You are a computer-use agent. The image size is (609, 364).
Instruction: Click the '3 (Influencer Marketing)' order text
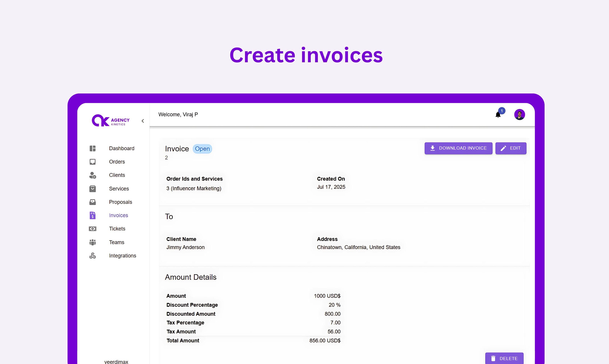click(194, 188)
